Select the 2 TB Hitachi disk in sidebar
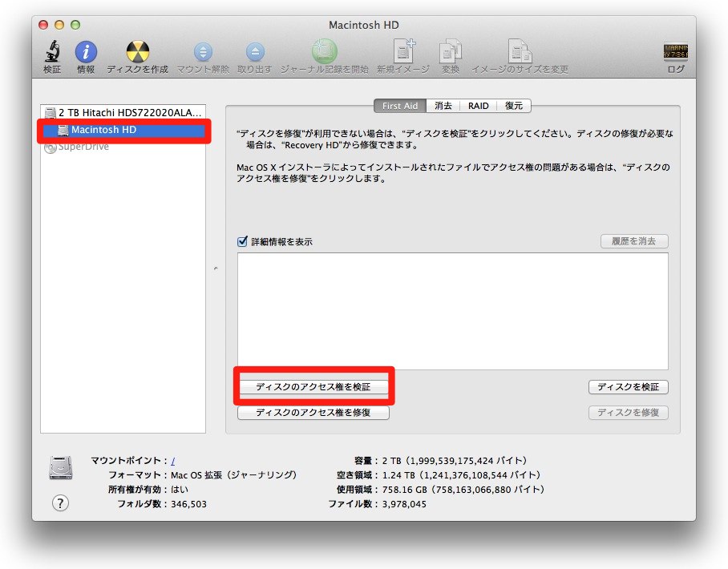Screen dimensions: 728x569 [124, 113]
